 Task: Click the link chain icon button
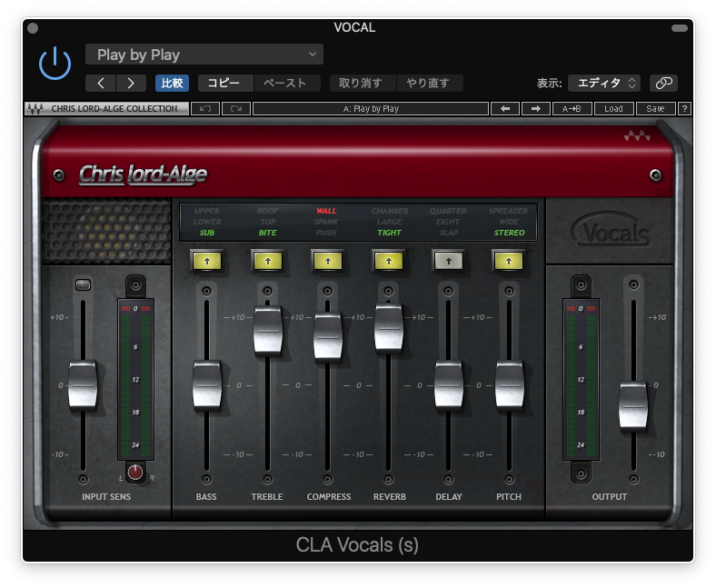[x=663, y=83]
